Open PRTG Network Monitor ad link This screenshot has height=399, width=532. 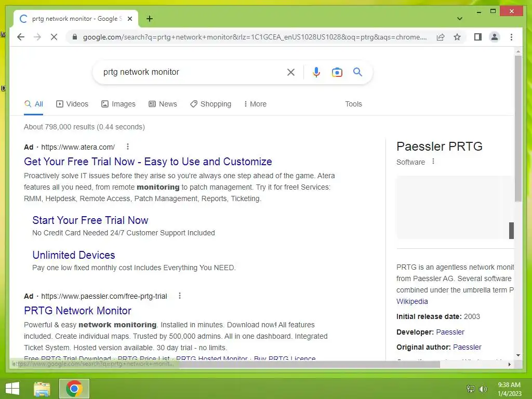click(77, 311)
